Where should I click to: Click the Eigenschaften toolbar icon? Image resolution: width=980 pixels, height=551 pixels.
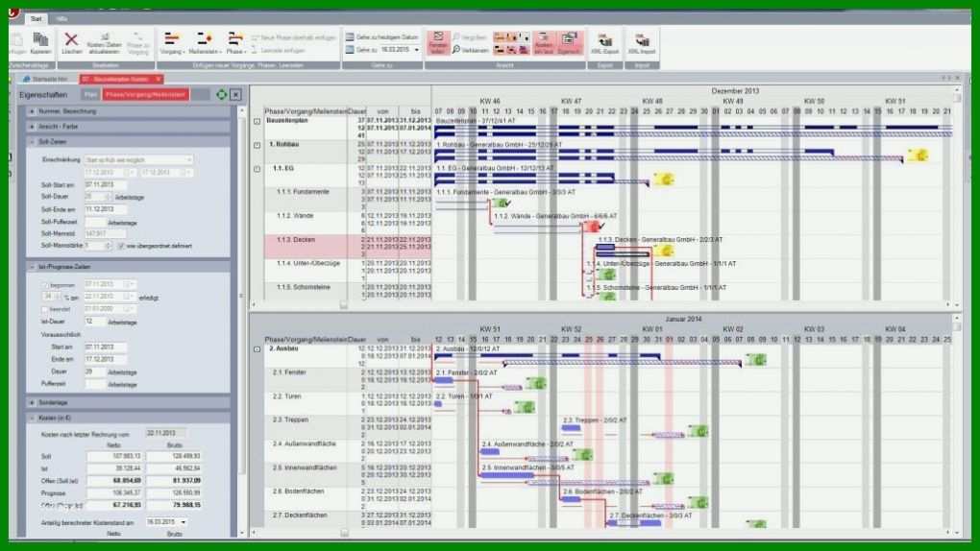[569, 43]
